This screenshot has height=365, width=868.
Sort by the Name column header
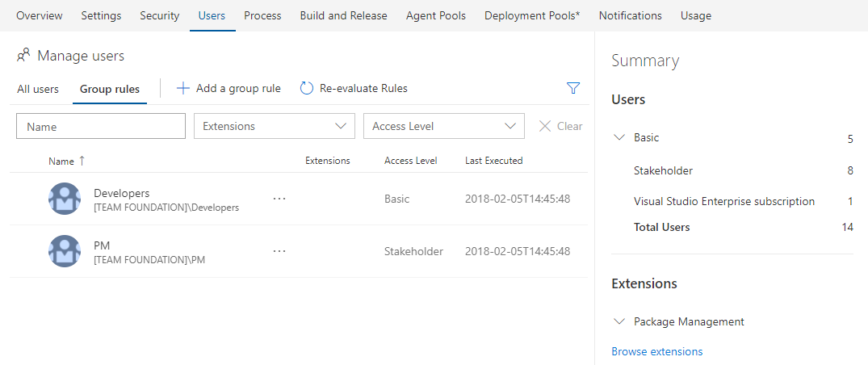click(x=61, y=161)
